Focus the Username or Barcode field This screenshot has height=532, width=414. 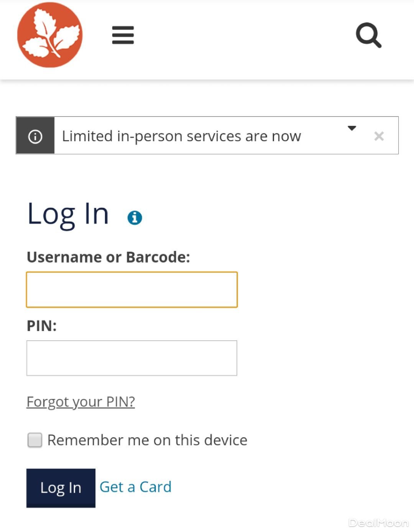[x=132, y=290]
